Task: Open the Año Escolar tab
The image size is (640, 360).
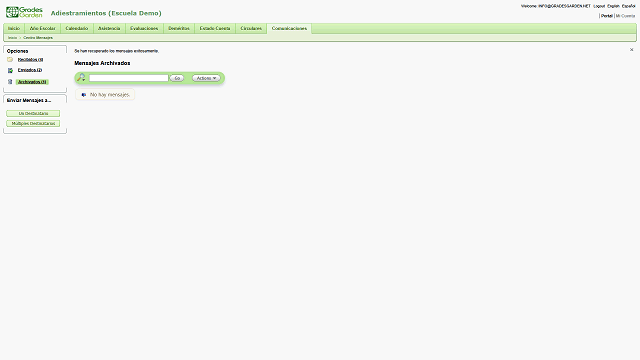Action: tap(42, 28)
